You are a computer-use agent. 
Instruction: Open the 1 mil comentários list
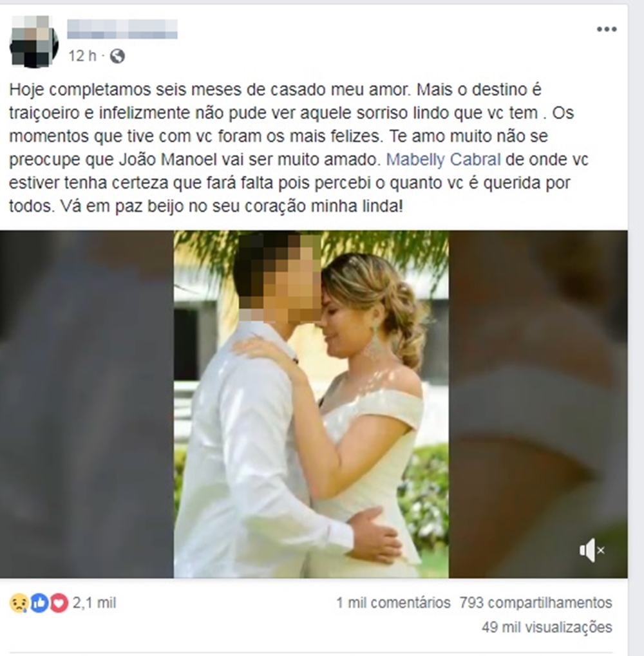point(393,603)
